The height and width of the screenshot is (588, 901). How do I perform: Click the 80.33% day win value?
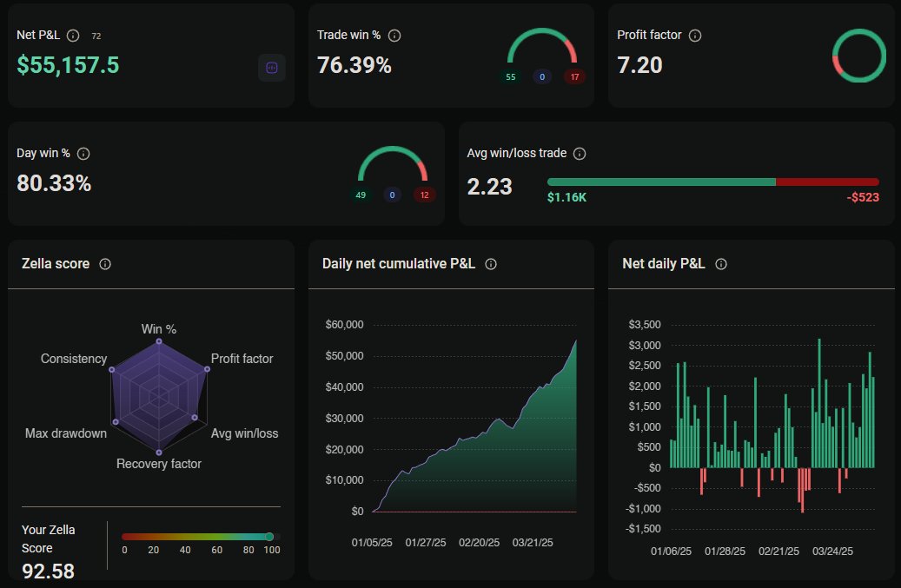pyautogui.click(x=54, y=183)
